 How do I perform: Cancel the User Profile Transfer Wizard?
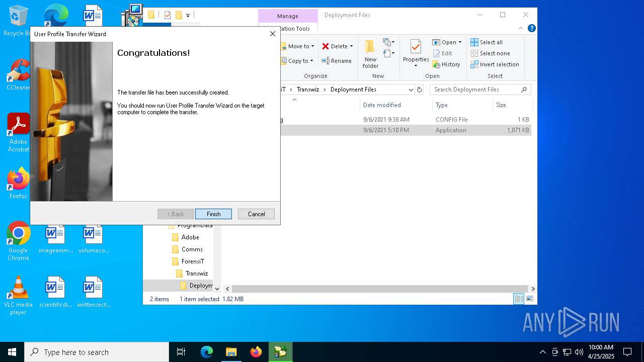[x=256, y=214]
